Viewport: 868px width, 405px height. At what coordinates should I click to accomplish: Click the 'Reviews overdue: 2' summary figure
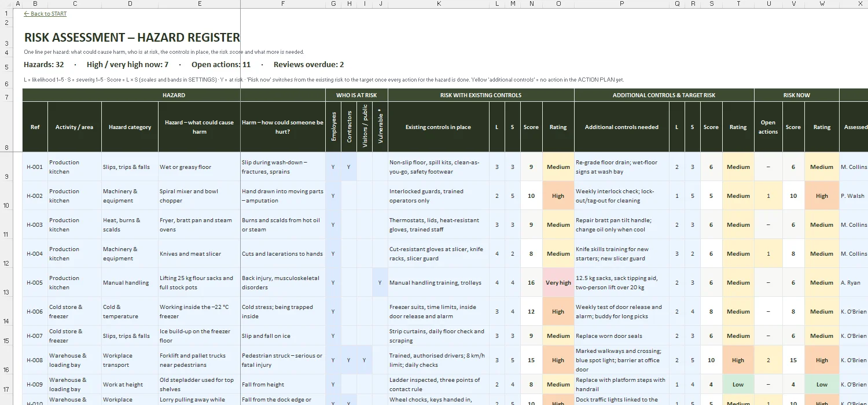308,65
